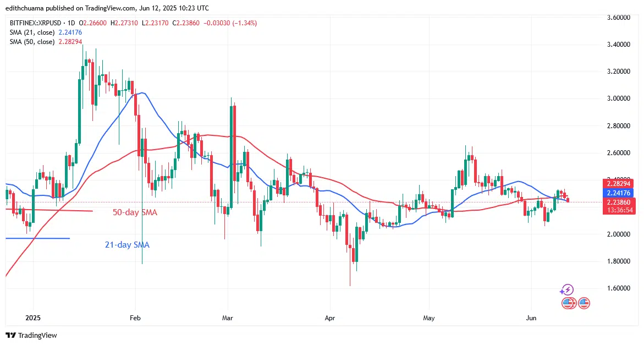This screenshot has width=644, height=345.
Task: Click the Mar label on time axis
Action: click(x=227, y=318)
